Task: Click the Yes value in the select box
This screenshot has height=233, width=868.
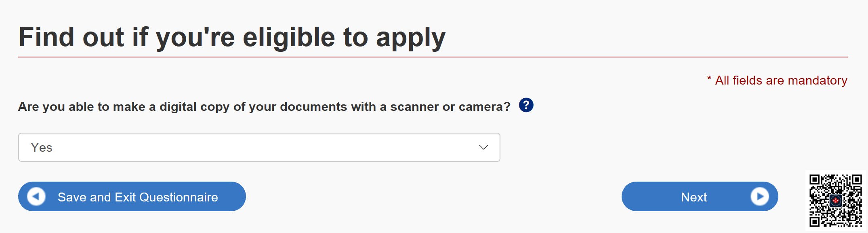Action: [x=42, y=148]
